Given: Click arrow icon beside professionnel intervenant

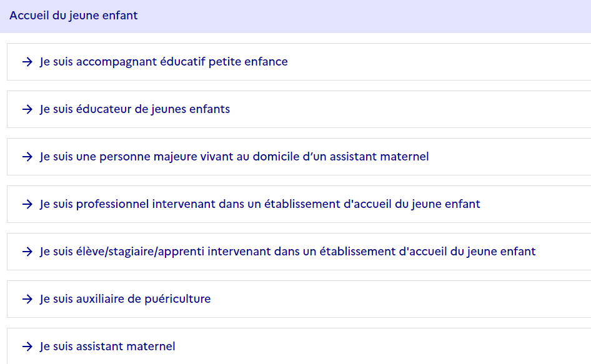Looking at the screenshot, I should coord(27,204).
